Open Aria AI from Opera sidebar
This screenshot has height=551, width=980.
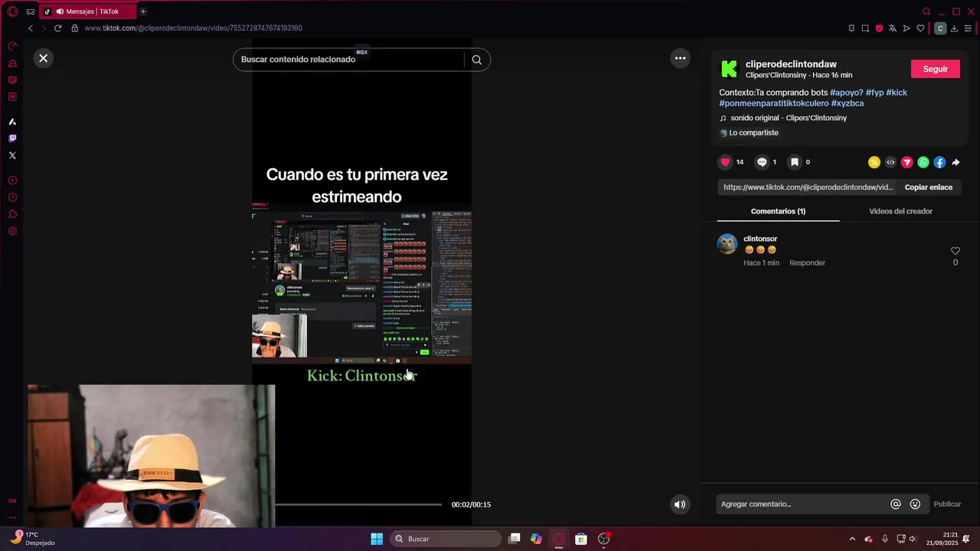(x=12, y=122)
